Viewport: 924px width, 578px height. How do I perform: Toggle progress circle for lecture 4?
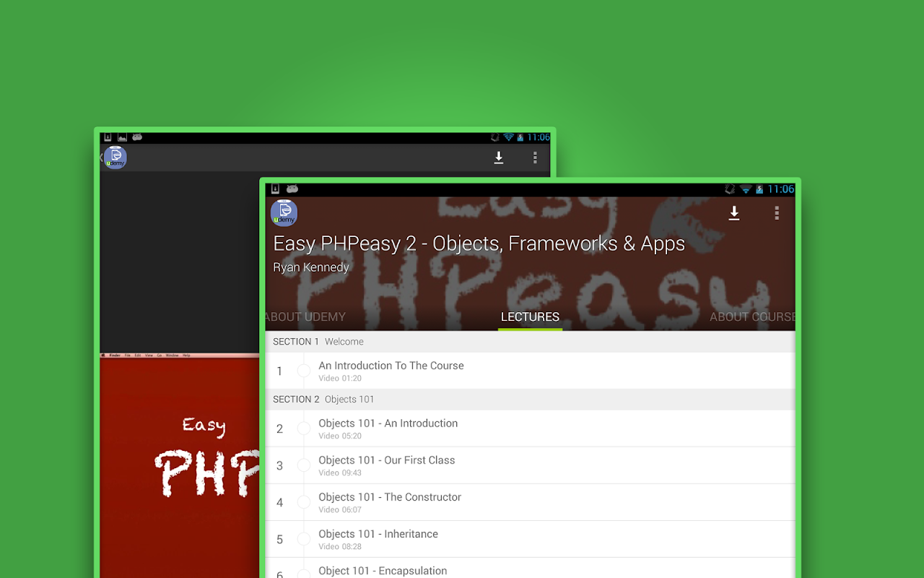pos(304,502)
